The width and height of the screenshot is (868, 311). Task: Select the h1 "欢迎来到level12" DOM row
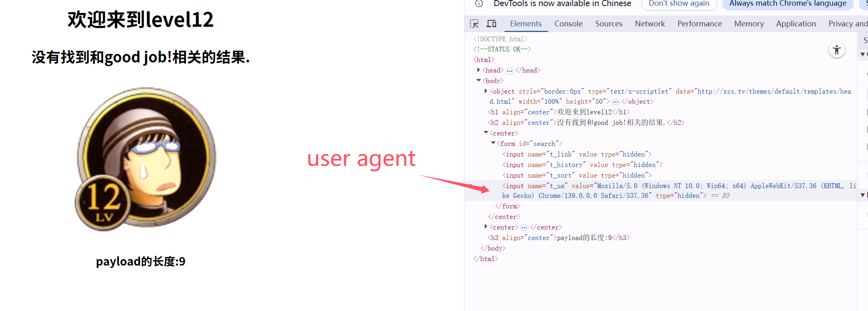point(559,112)
